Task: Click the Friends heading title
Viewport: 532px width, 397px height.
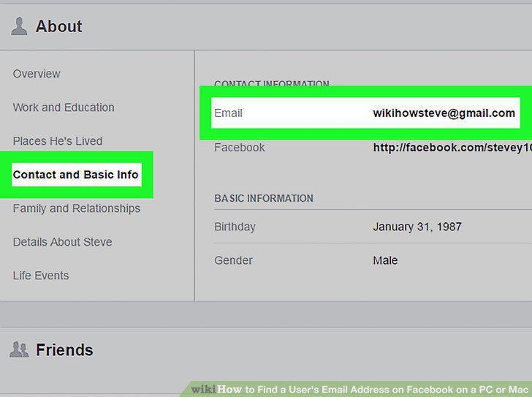Action: [64, 349]
